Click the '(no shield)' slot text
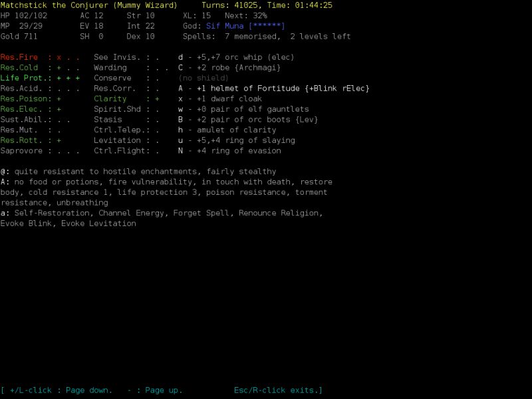The image size is (532, 399). (203, 78)
